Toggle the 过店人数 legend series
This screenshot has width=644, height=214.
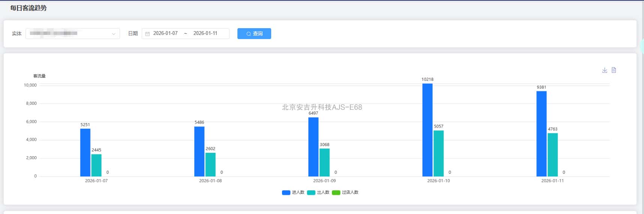pos(350,192)
